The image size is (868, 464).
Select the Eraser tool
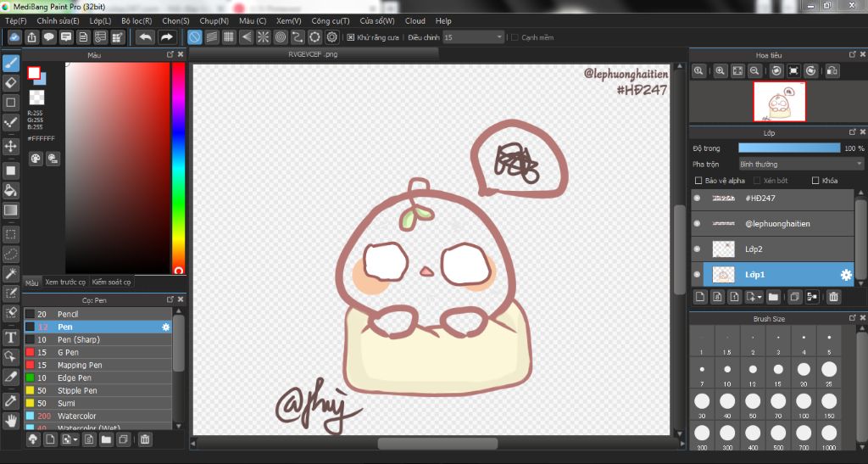[10, 83]
